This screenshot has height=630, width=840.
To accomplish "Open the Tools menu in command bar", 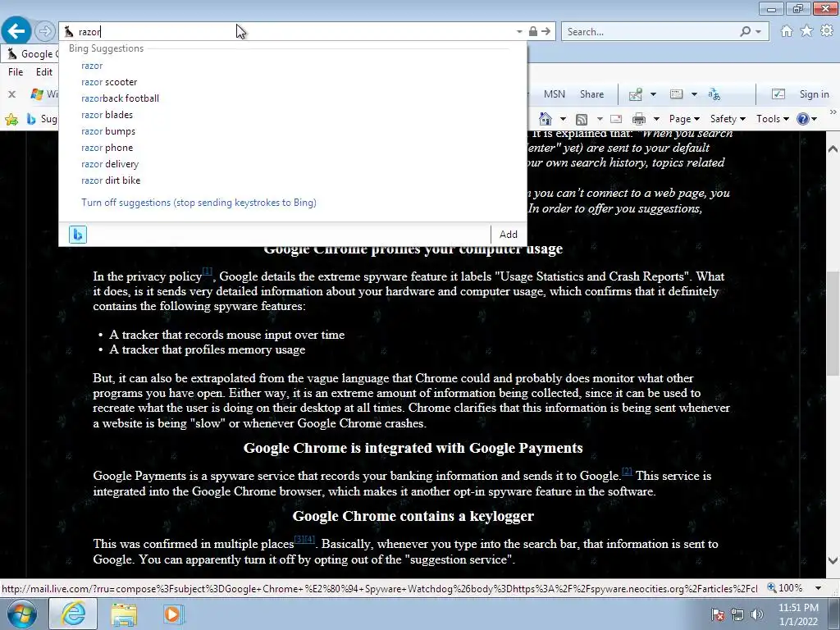I will pos(773,119).
